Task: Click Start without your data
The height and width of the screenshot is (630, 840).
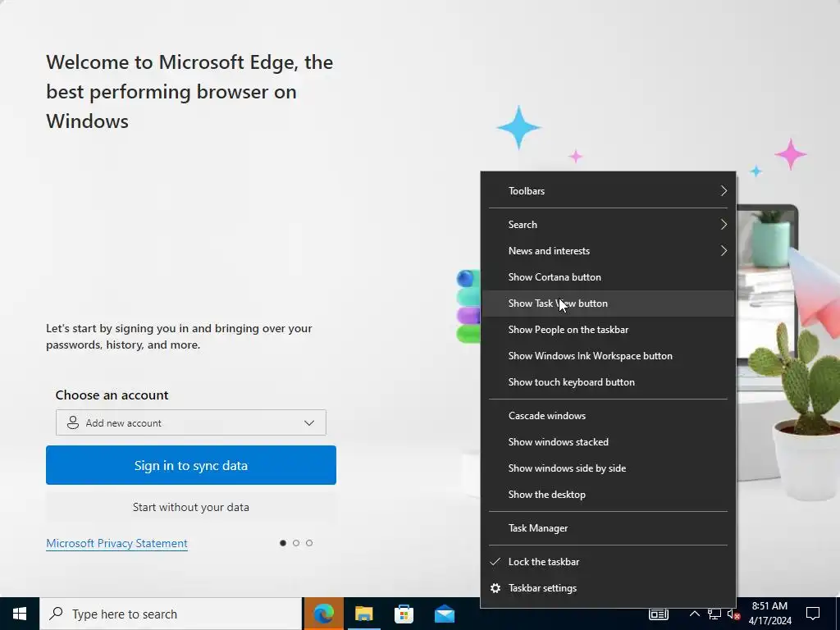Action: coord(190,507)
